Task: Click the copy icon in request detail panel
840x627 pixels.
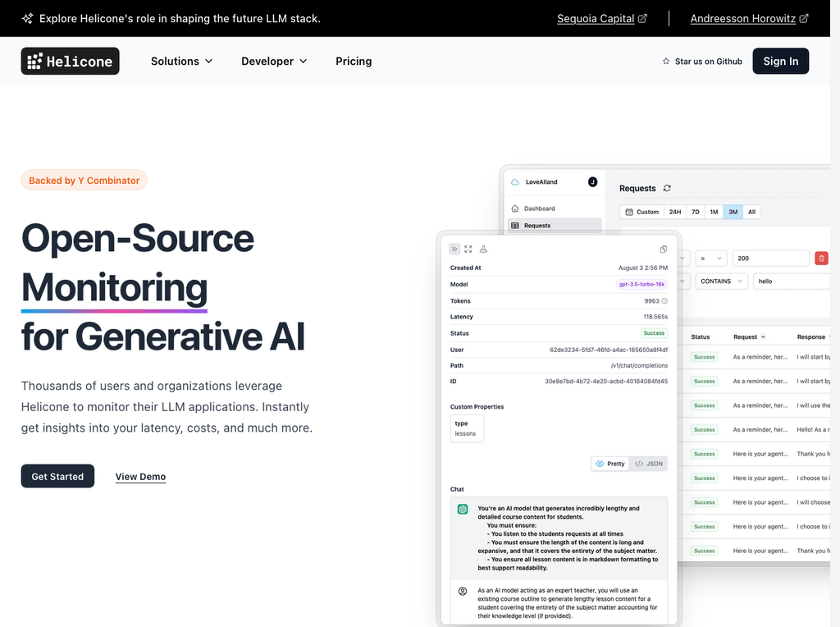Action: 664,249
